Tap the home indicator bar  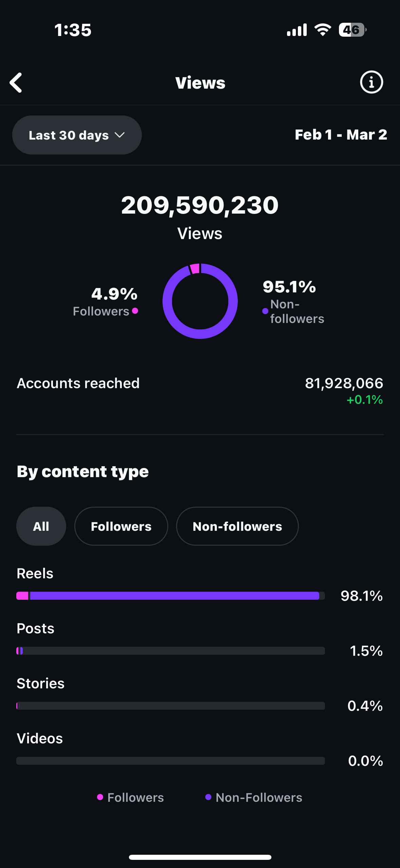point(200,857)
